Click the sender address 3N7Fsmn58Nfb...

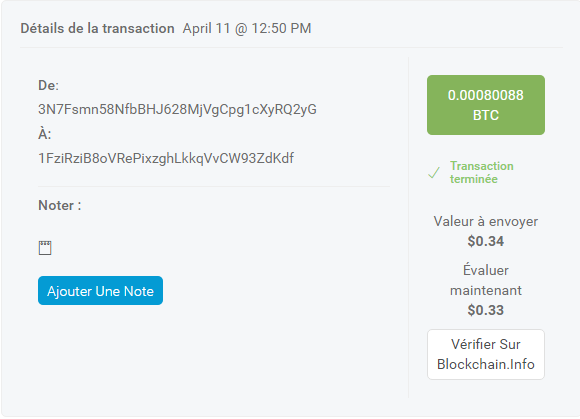point(177,109)
